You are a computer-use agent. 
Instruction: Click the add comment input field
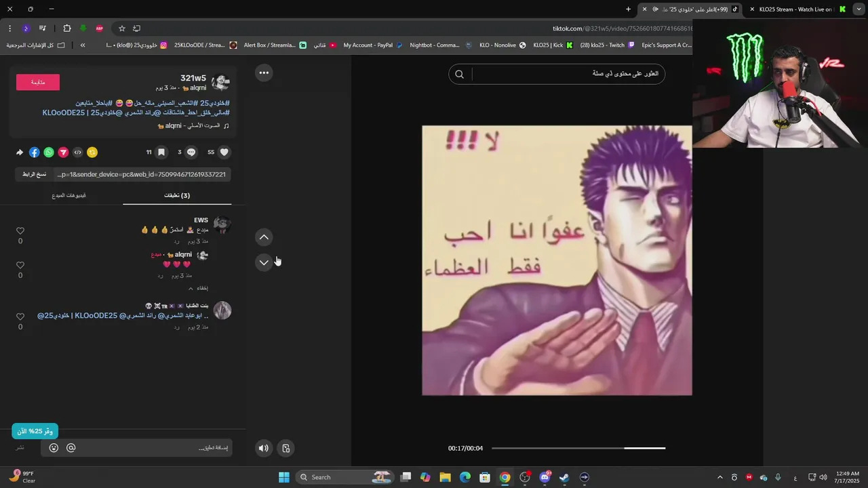[136, 448]
